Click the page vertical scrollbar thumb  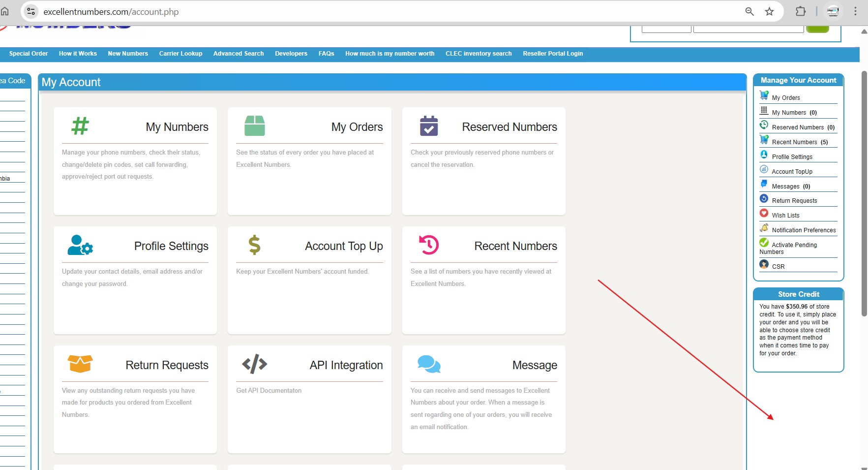864,193
